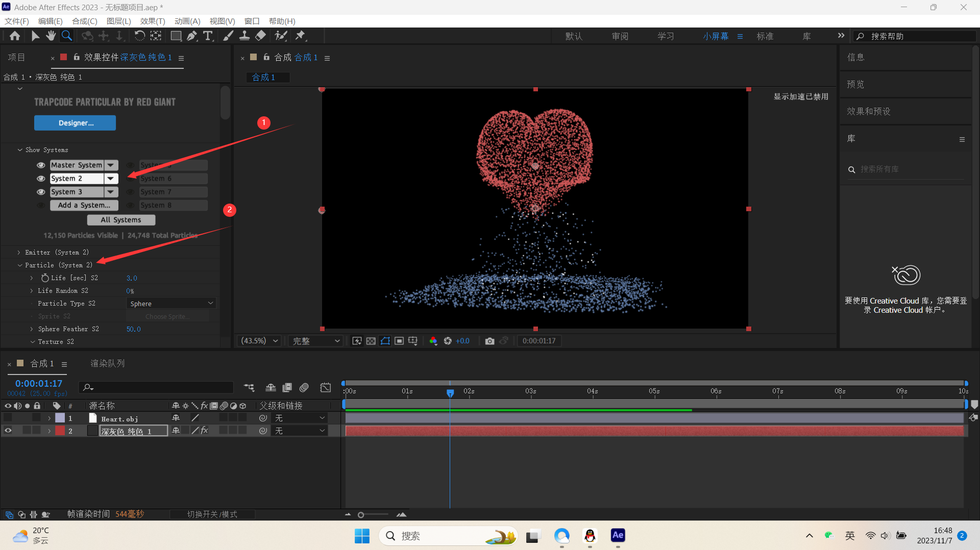This screenshot has width=980, height=550.
Task: Select the Eraser tool
Action: [x=260, y=36]
